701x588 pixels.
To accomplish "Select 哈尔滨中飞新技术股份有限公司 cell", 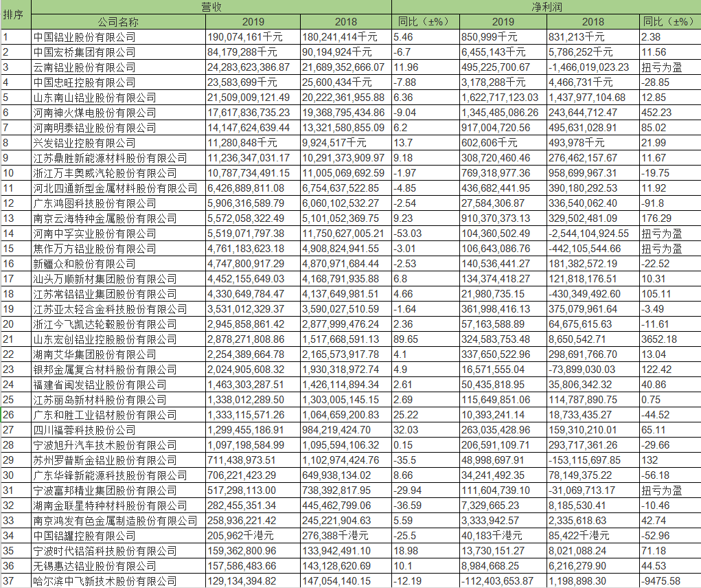I will click(119, 581).
